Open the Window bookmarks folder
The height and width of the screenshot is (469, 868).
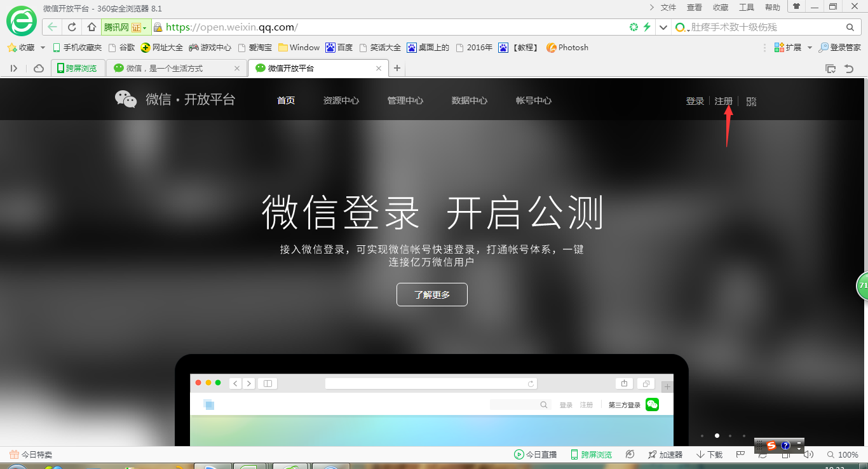[299, 48]
